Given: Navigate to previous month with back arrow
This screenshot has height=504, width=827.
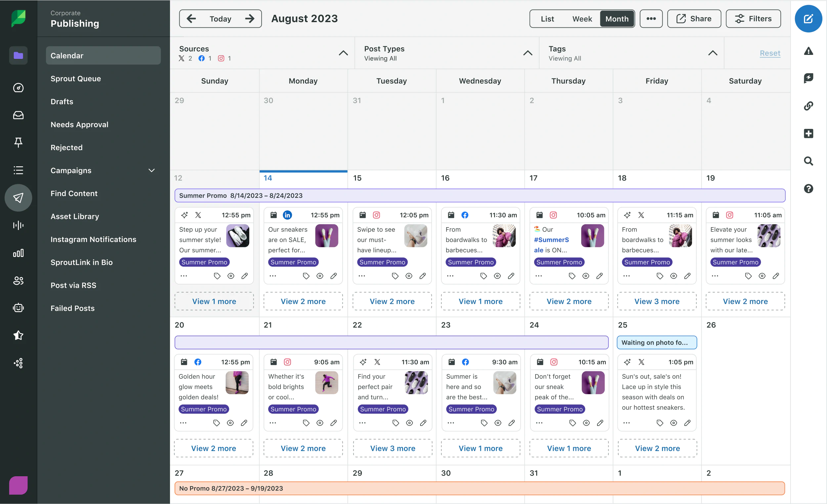Looking at the screenshot, I should point(192,18).
